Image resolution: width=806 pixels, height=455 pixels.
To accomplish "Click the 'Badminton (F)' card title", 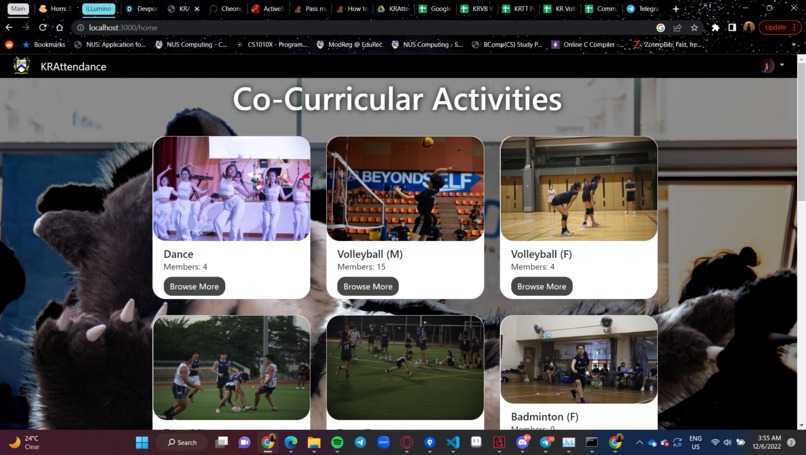I will (544, 416).
